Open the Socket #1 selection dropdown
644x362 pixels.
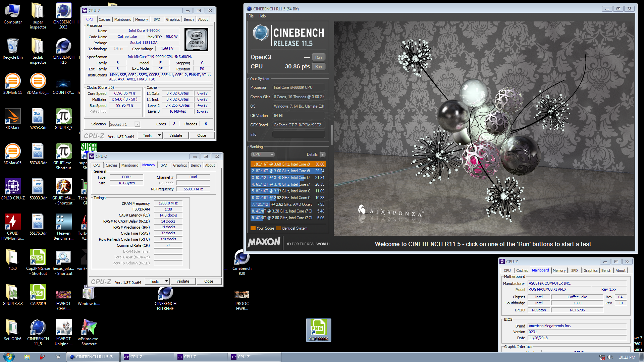tap(124, 124)
